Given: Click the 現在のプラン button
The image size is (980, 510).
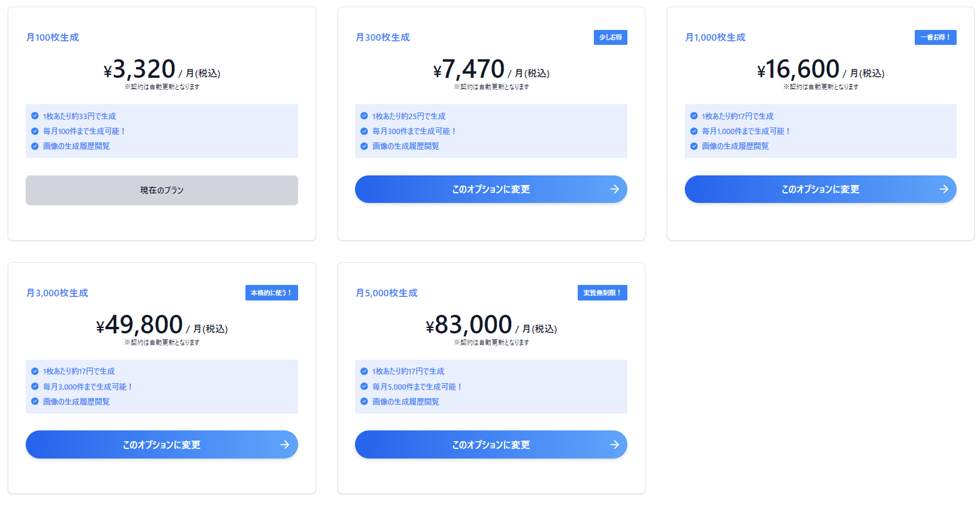Looking at the screenshot, I should (162, 190).
